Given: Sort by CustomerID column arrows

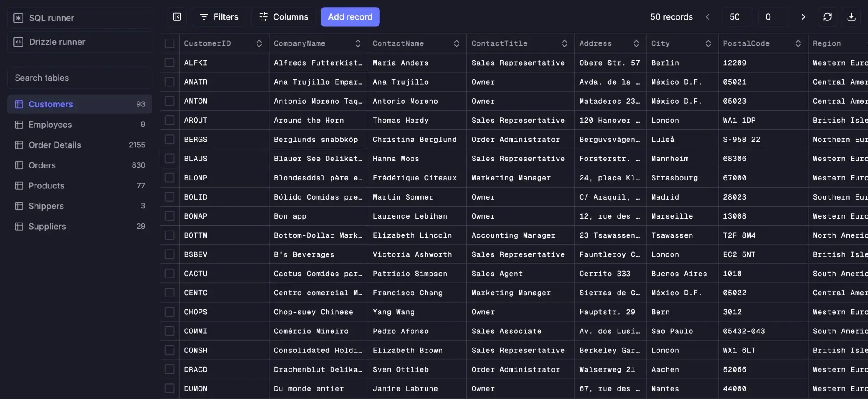Looking at the screenshot, I should pyautogui.click(x=259, y=43).
